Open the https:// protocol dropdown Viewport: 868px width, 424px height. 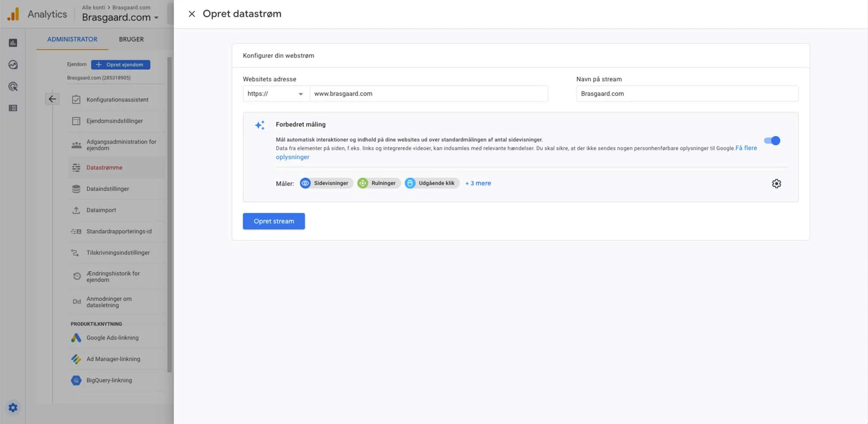(x=275, y=94)
